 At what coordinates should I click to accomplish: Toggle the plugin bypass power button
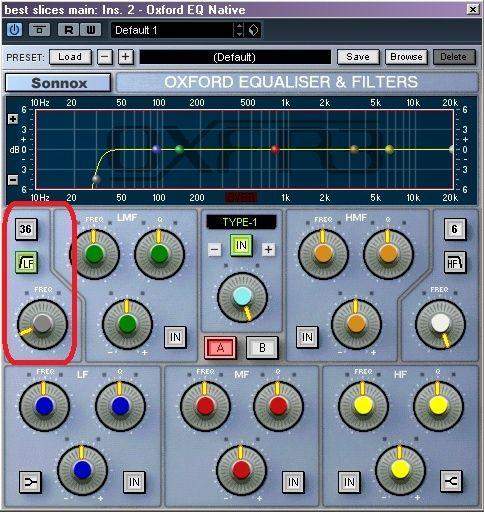(x=14, y=30)
